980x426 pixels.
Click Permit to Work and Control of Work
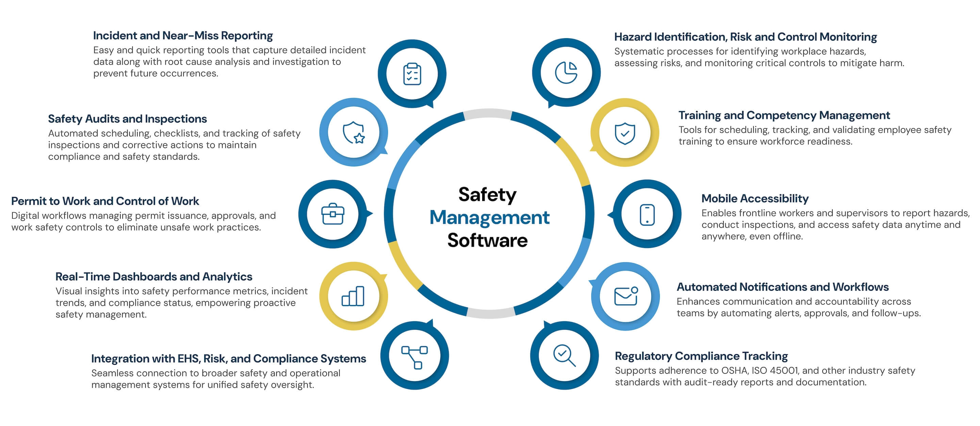(x=105, y=201)
